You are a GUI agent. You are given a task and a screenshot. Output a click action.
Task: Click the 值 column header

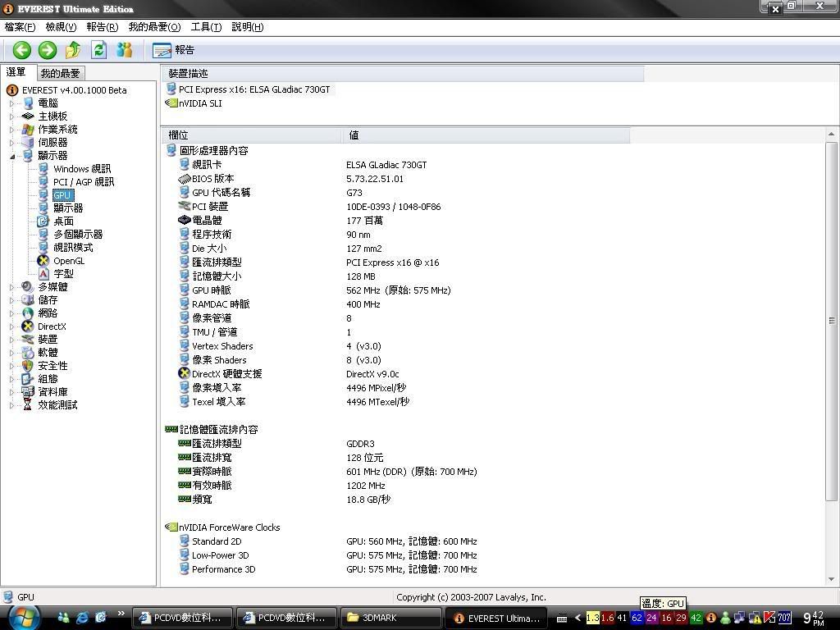(x=486, y=135)
